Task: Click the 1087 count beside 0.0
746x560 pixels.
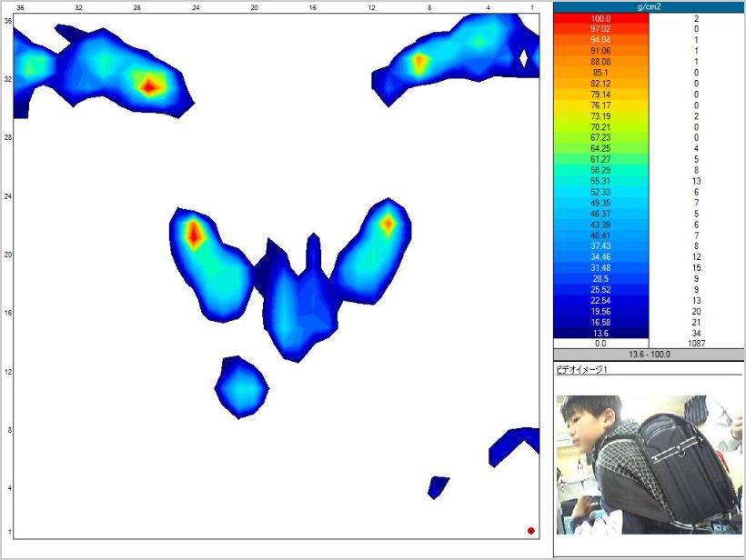Action: [x=696, y=344]
